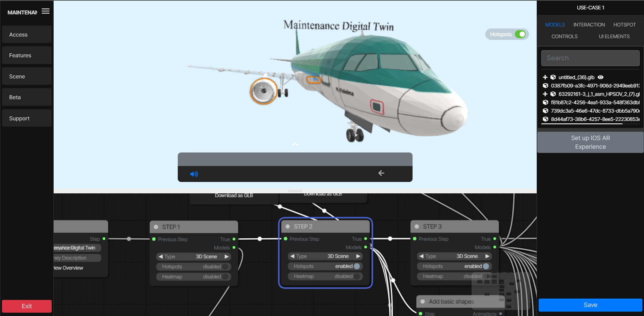
Task: Toggle visibility eye of untitled_(36).glb
Action: (x=601, y=77)
